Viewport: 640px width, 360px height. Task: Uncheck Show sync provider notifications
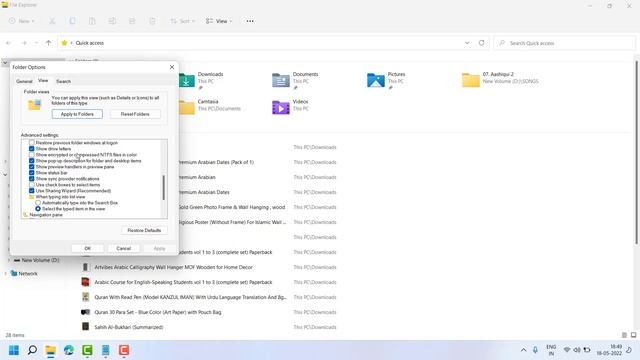tap(31, 179)
